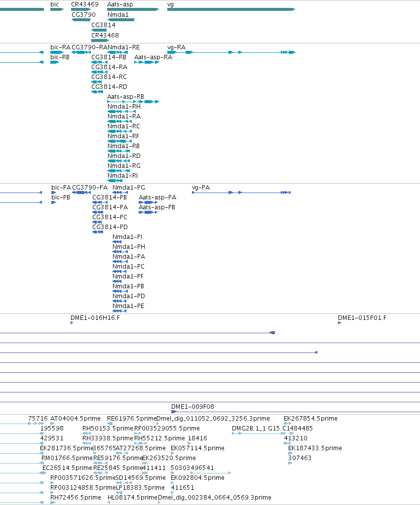Click the Aats-asp-PB protein label
420x505 pixels.
pyautogui.click(x=157, y=207)
